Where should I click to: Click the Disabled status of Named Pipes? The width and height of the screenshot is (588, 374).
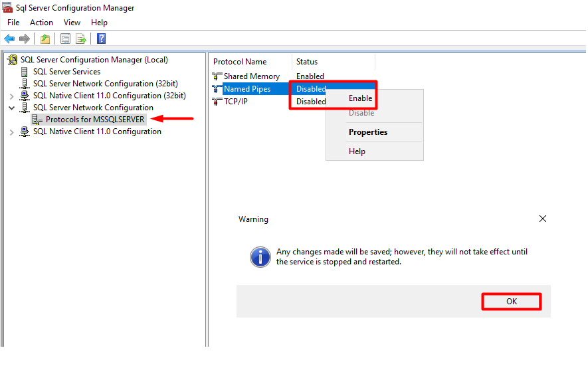point(311,89)
